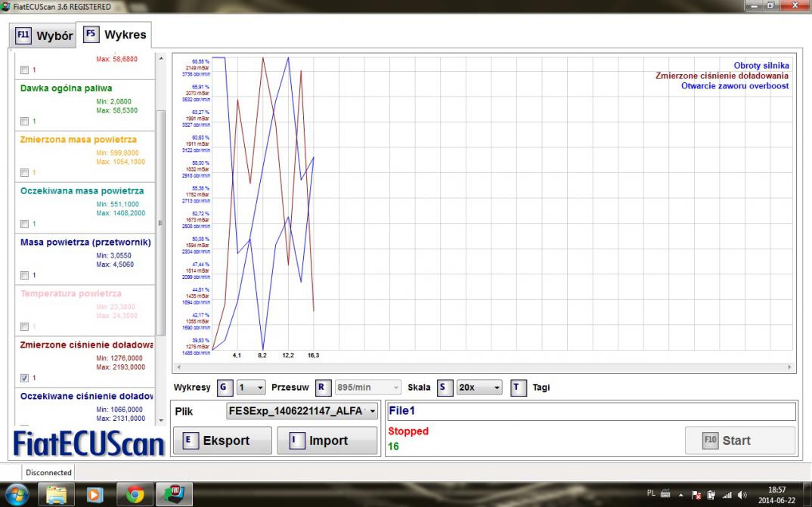Click the Masa powietrza (przetwornik) title
Image resolution: width=812 pixels, height=507 pixels.
[85, 242]
